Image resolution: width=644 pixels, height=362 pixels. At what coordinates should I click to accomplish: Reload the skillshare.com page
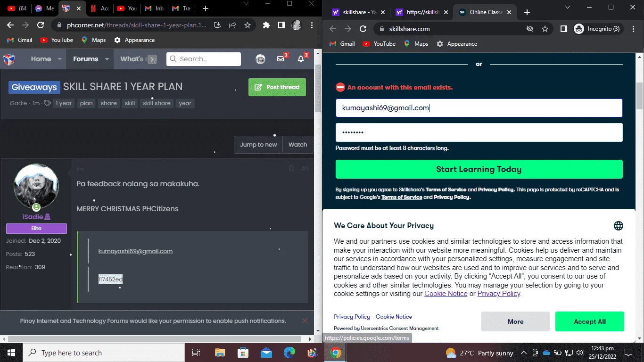[363, 29]
